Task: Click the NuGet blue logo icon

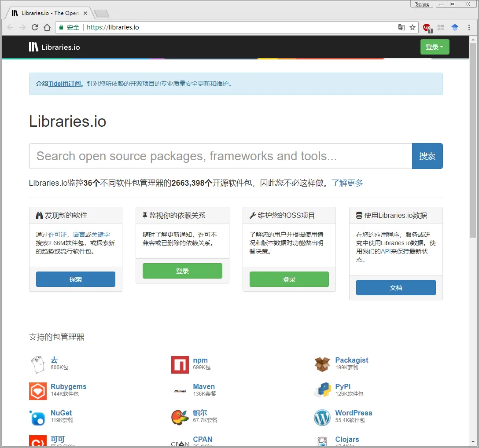Action: pyautogui.click(x=37, y=418)
